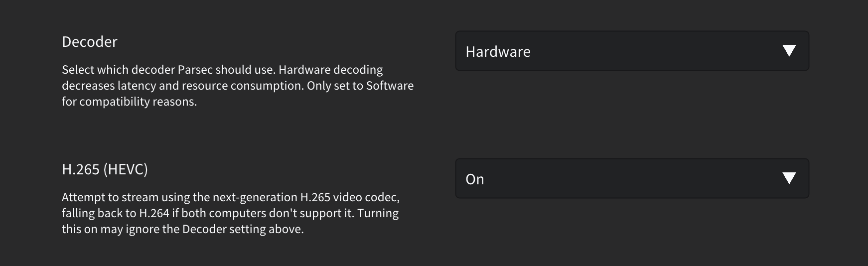This screenshot has height=266, width=868.
Task: Select the H.265 (HEVC) setting heading
Action: (x=105, y=169)
